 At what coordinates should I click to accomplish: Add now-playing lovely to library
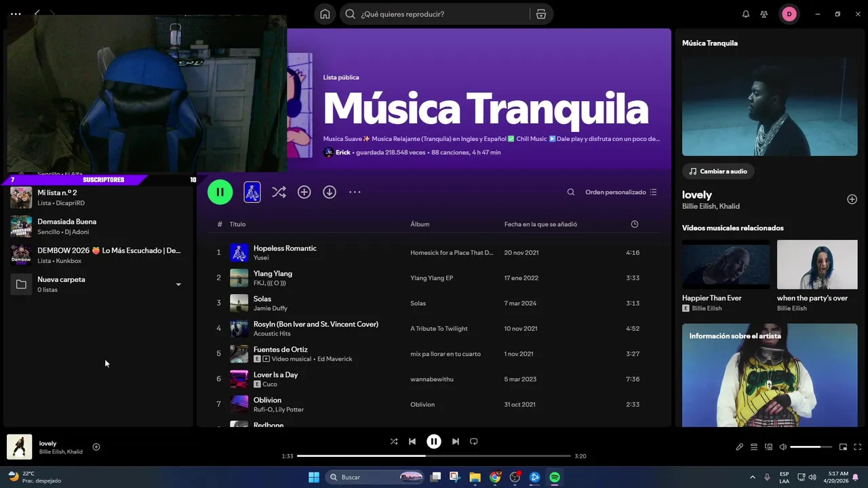coord(96,447)
